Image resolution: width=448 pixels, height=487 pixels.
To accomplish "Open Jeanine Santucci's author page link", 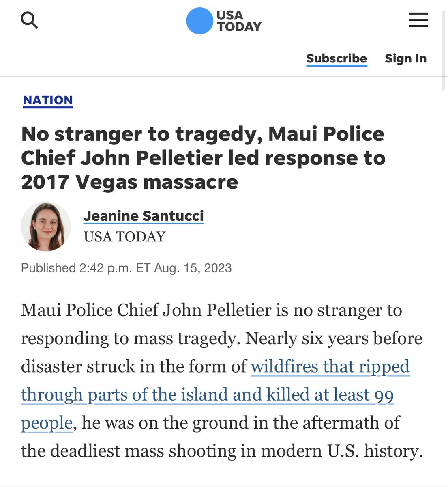I will (x=144, y=215).
